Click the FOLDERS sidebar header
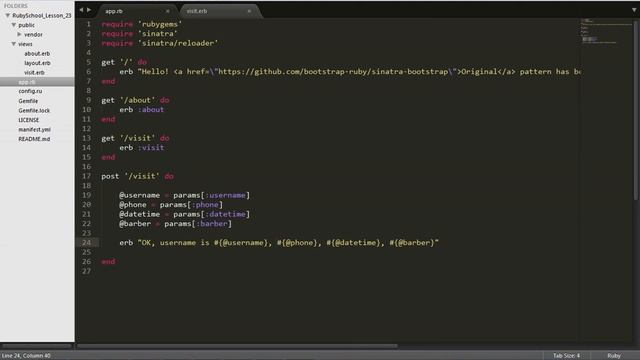 click(16, 6)
